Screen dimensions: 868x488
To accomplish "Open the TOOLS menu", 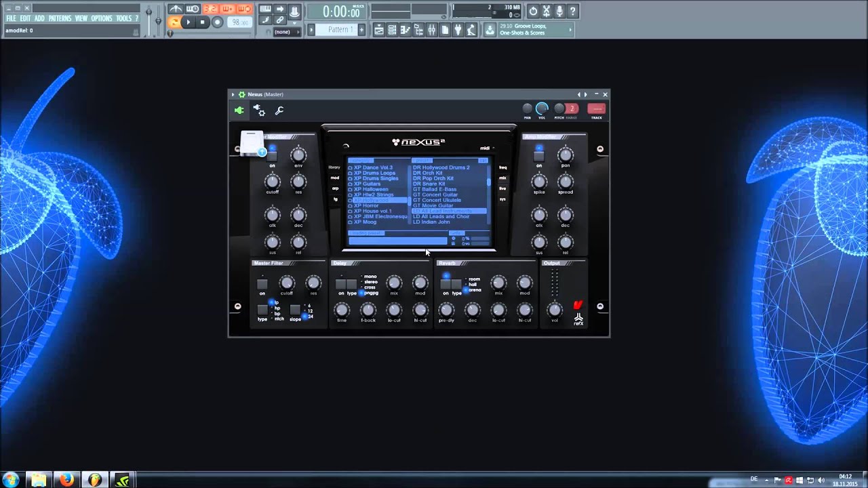I will (x=124, y=18).
